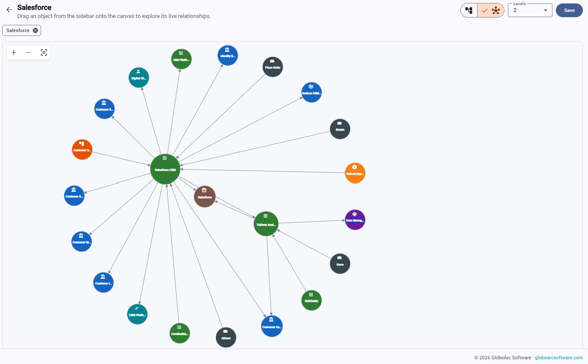The image size is (588, 364).
Task: Select the RiskRadar node
Action: (312, 300)
